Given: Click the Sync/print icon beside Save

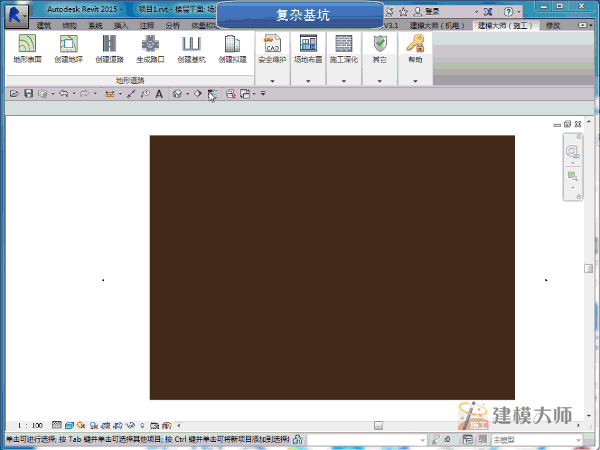Looking at the screenshot, I should click(42, 93).
